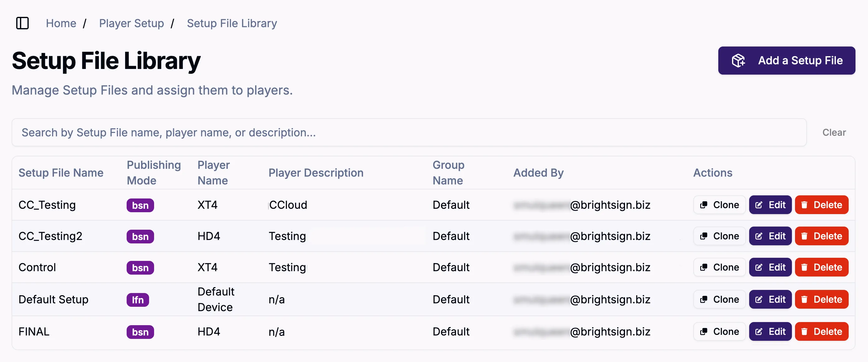The height and width of the screenshot is (362, 868).
Task: Toggle the sidebar panel icon
Action: (x=22, y=23)
